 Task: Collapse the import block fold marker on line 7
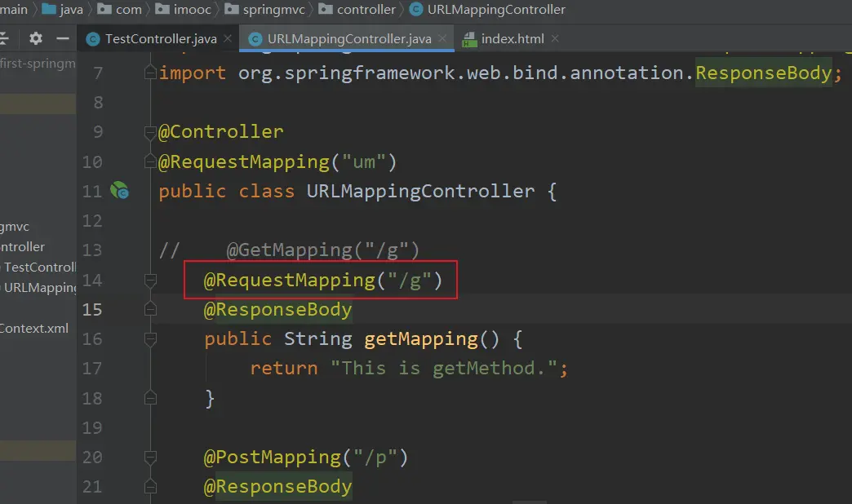tap(150, 73)
